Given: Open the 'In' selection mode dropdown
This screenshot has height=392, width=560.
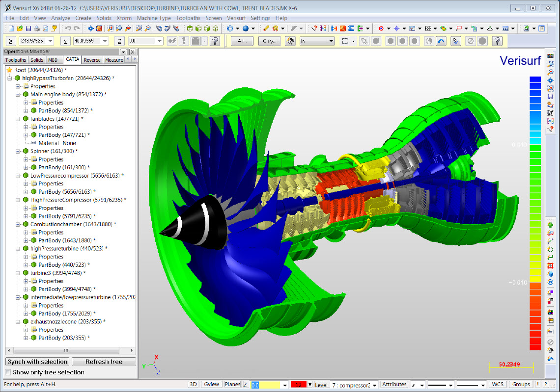Looking at the screenshot, I should tap(317, 41).
